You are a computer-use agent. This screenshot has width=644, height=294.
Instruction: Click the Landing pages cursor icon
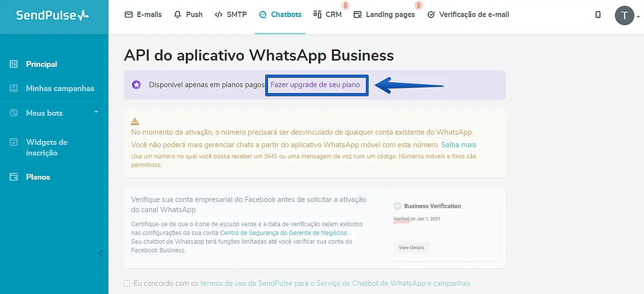pos(358,15)
